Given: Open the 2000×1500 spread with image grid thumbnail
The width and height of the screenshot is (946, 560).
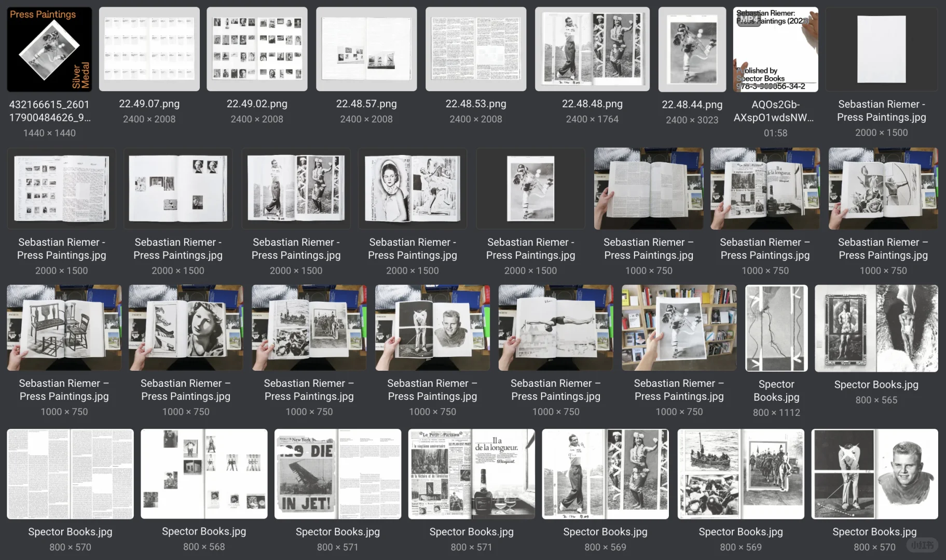Looking at the screenshot, I should click(x=62, y=189).
